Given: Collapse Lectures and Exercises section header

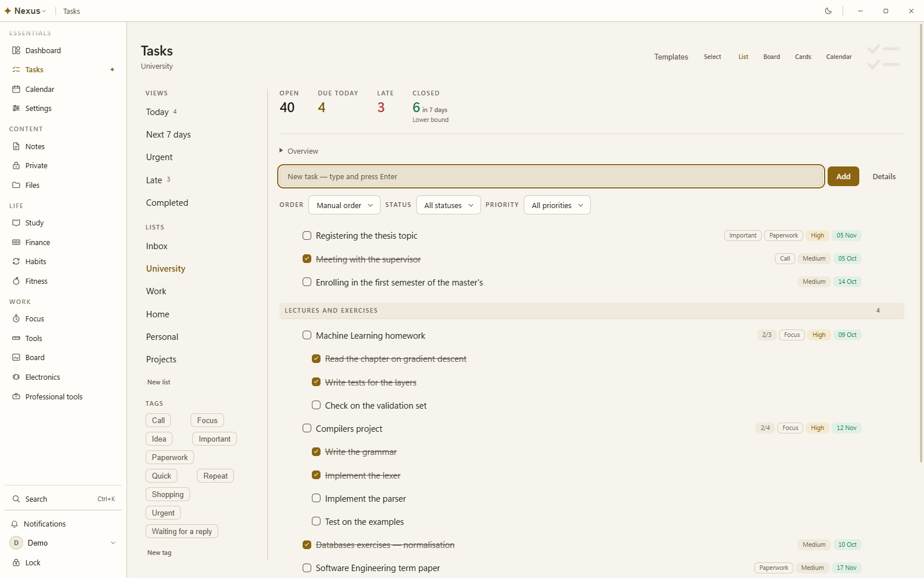Looking at the screenshot, I should point(591,310).
